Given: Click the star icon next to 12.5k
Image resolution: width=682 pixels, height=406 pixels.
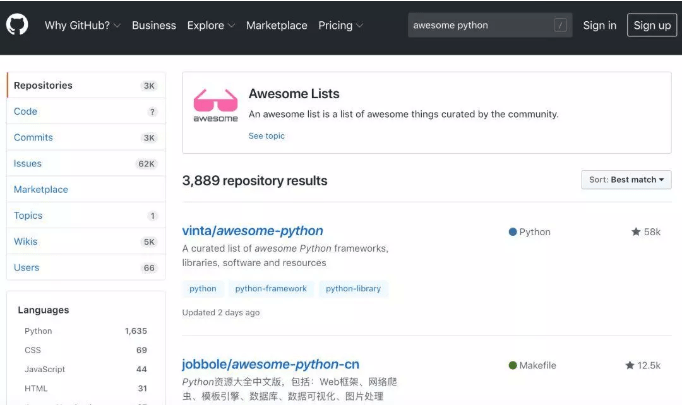Looking at the screenshot, I should click(x=630, y=365).
